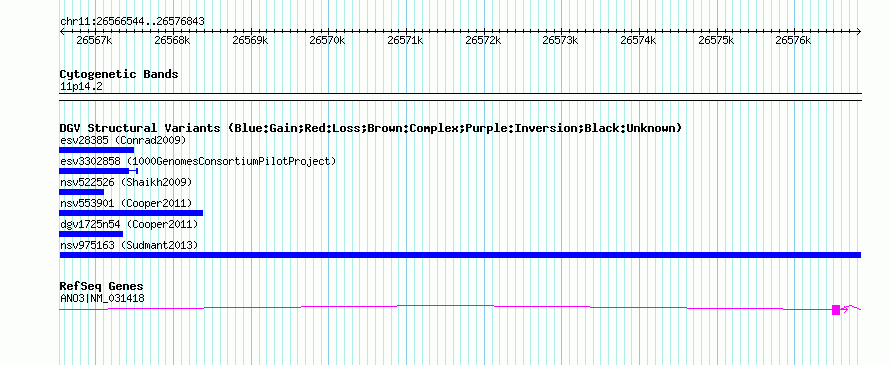Click the 26576k ruler label

point(794,40)
